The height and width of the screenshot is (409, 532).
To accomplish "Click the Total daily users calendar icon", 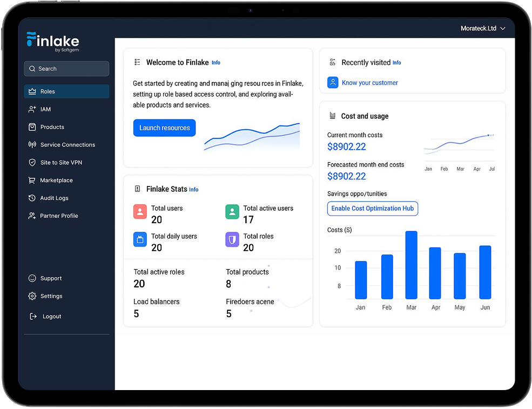I will (x=140, y=240).
